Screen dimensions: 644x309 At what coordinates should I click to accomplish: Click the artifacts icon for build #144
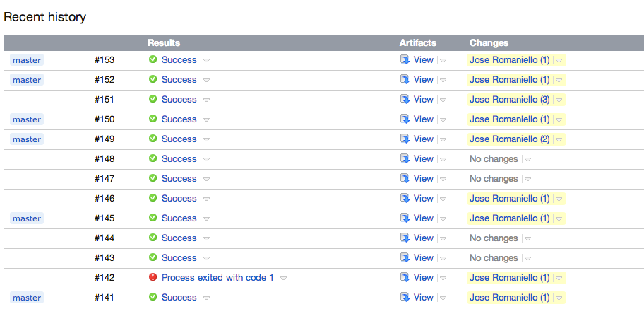405,238
